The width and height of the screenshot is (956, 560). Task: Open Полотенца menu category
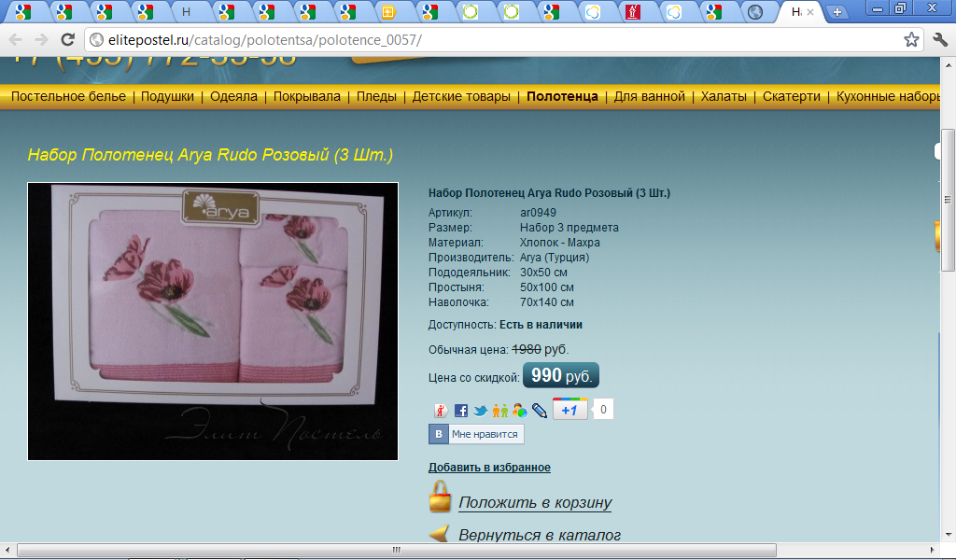coord(562,96)
